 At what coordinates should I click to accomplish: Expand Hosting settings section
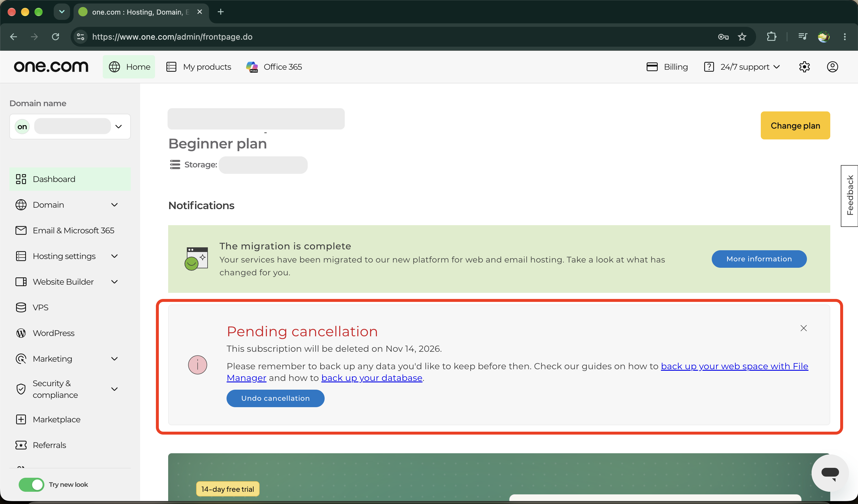coord(70,256)
